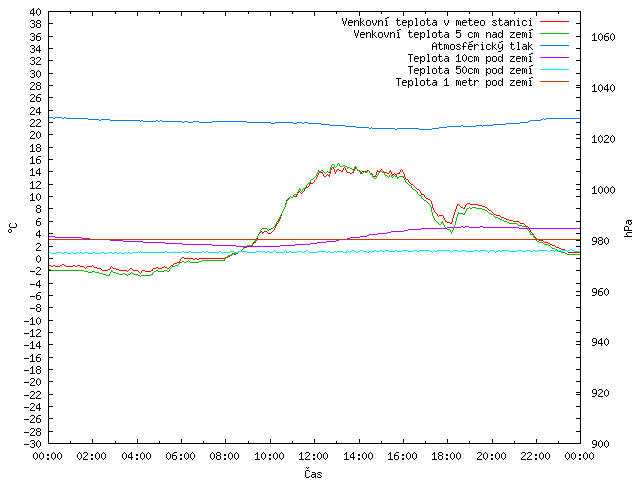
Task: Click the brown legend line sample for 1 metr pod zemí
Action: point(554,82)
